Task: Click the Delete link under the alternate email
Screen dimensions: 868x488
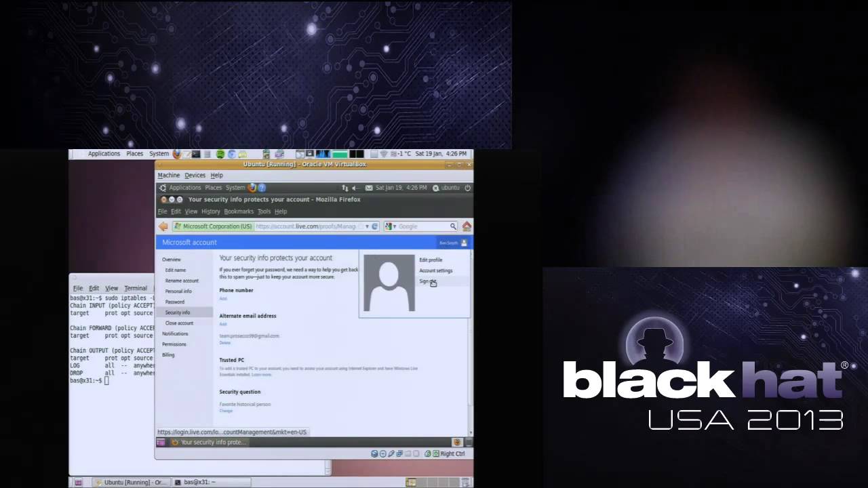Action: coord(225,343)
